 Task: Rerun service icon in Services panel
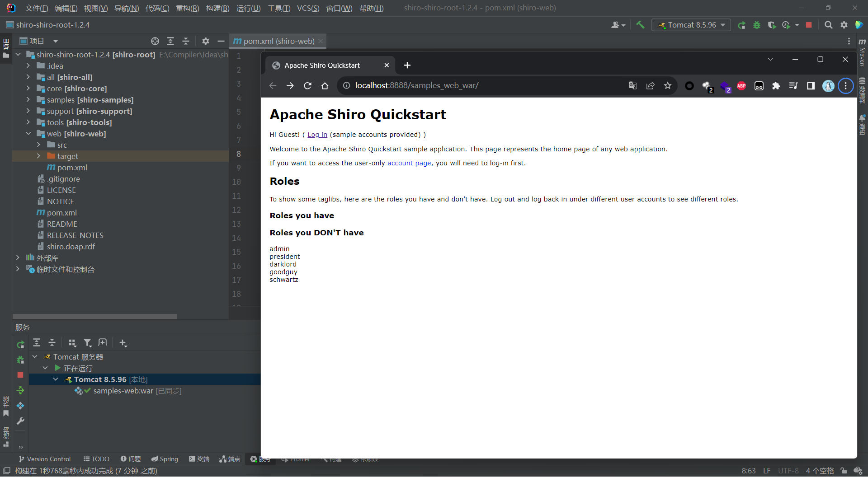click(20, 345)
